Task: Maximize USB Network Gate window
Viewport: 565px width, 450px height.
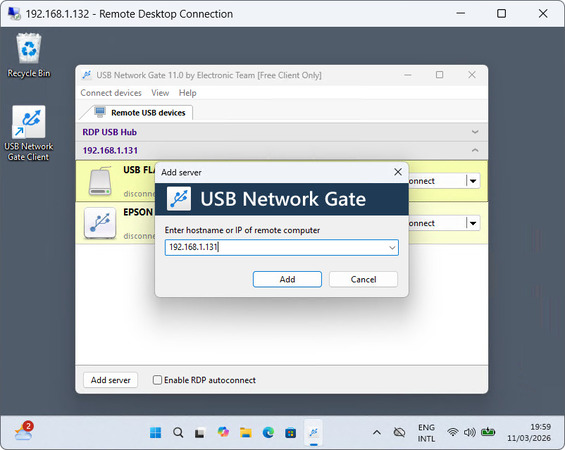Action: point(440,75)
